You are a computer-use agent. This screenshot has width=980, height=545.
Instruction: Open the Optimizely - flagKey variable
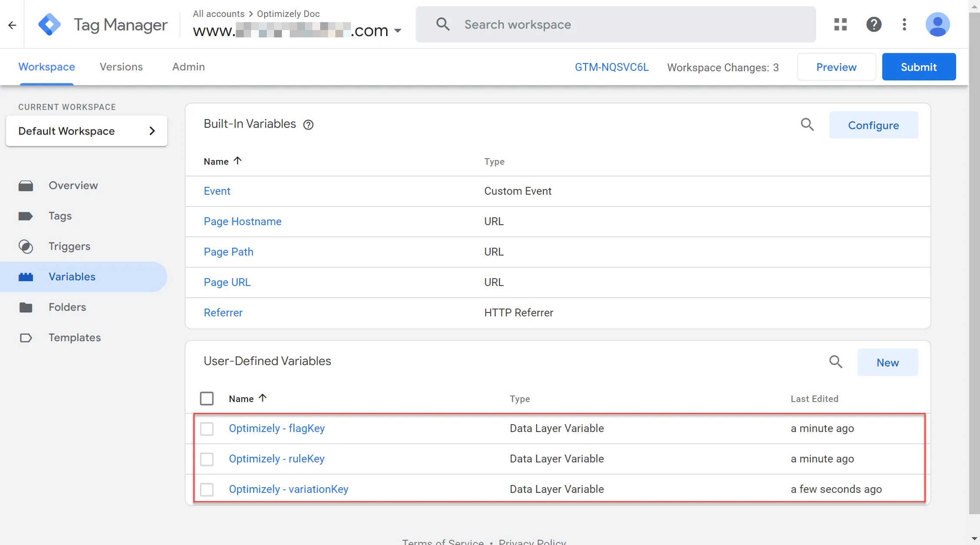pyautogui.click(x=277, y=429)
